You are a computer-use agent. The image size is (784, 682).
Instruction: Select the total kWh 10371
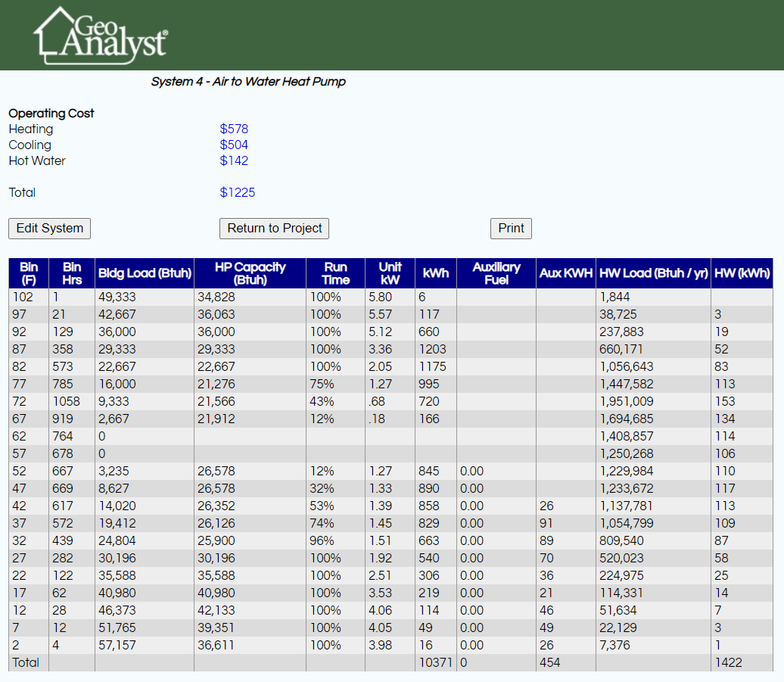click(435, 662)
